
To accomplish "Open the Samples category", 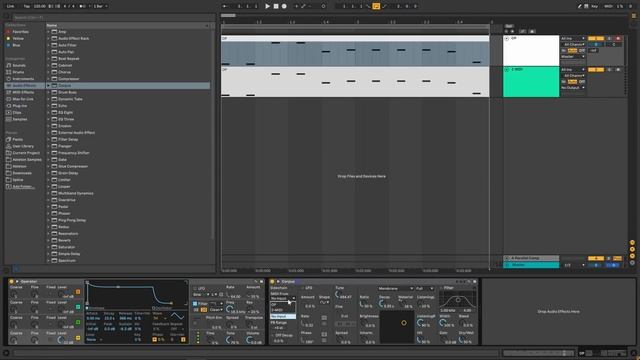I will 20,119.
